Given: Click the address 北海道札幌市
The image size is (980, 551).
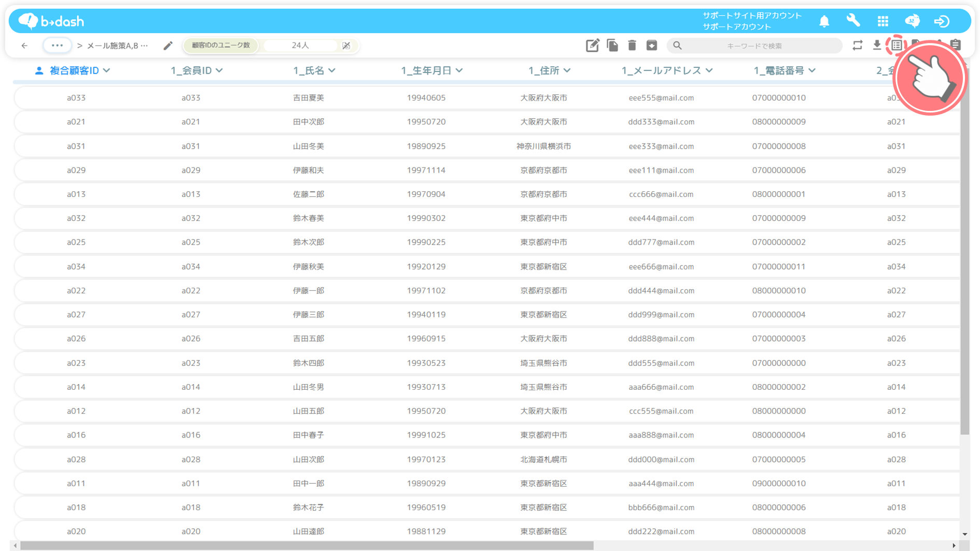Looking at the screenshot, I should [x=543, y=459].
